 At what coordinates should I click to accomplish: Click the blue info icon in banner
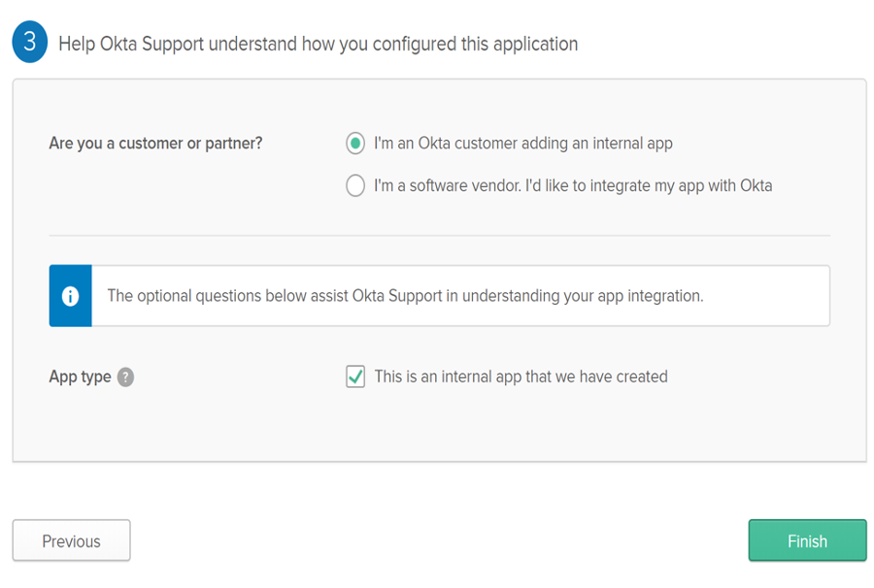[70, 296]
